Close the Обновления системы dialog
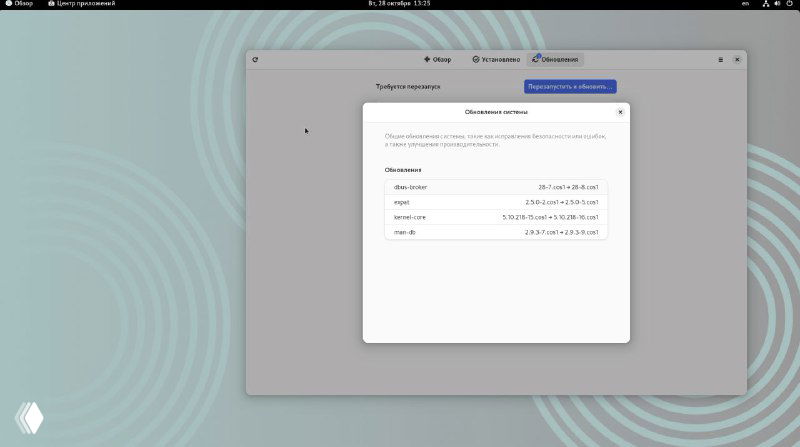The width and height of the screenshot is (800, 447). pos(620,112)
